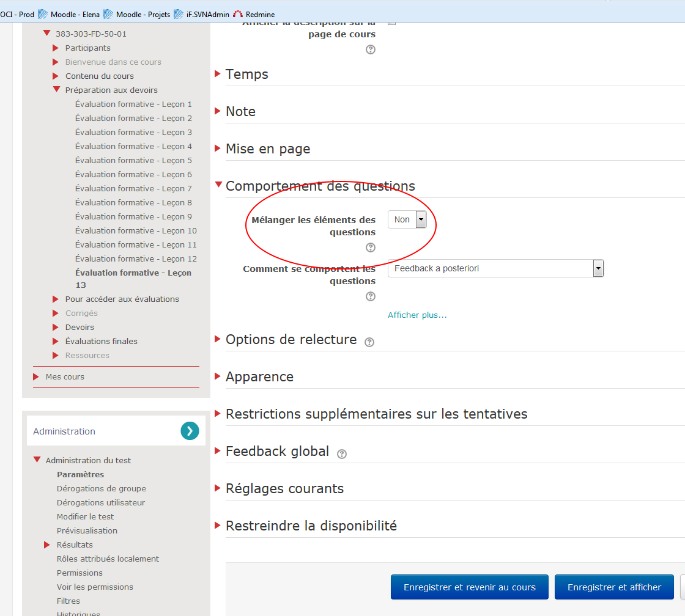Collapse the Comportement des questions section
The height and width of the screenshot is (616, 685).
(x=320, y=186)
